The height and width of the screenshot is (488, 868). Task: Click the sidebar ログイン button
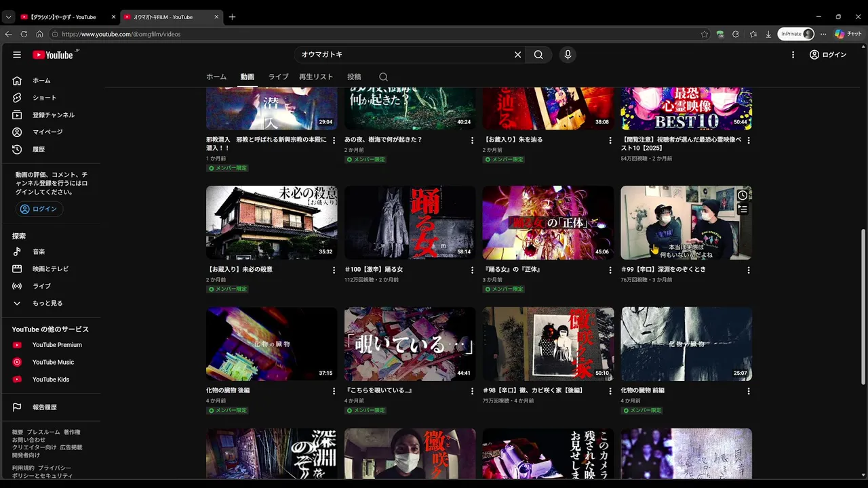(x=39, y=209)
